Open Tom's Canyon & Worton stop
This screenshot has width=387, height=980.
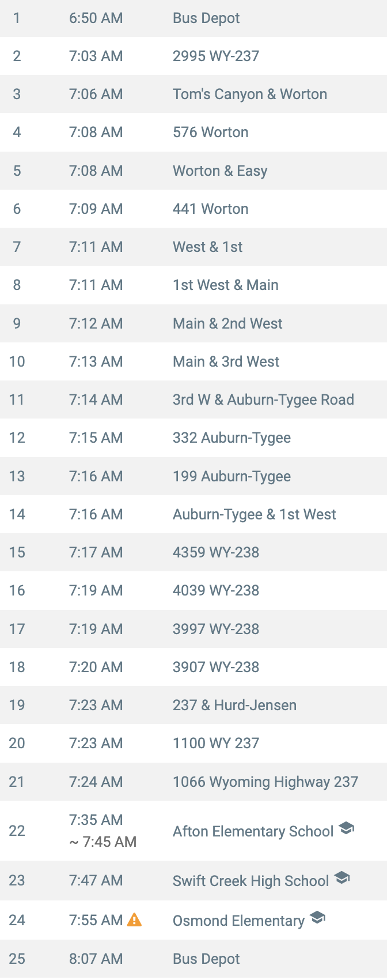point(193,94)
